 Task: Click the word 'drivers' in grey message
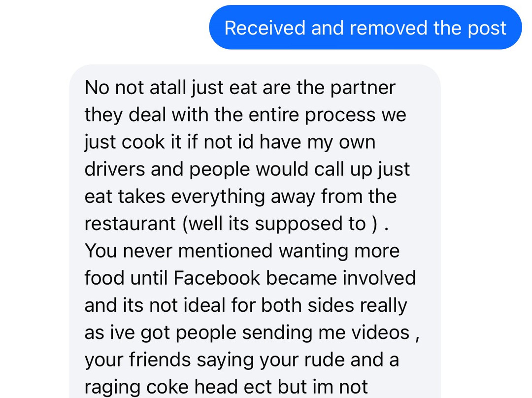pos(115,169)
